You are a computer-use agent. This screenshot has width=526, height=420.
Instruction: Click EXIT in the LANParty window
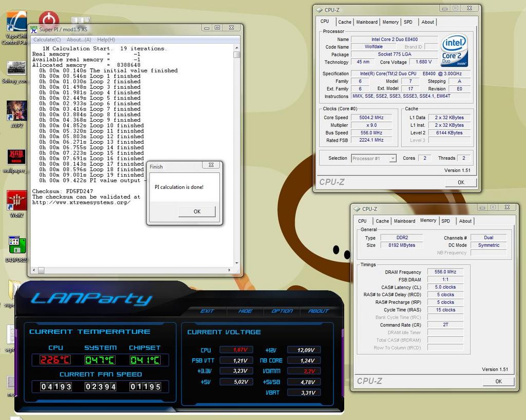tap(208, 311)
